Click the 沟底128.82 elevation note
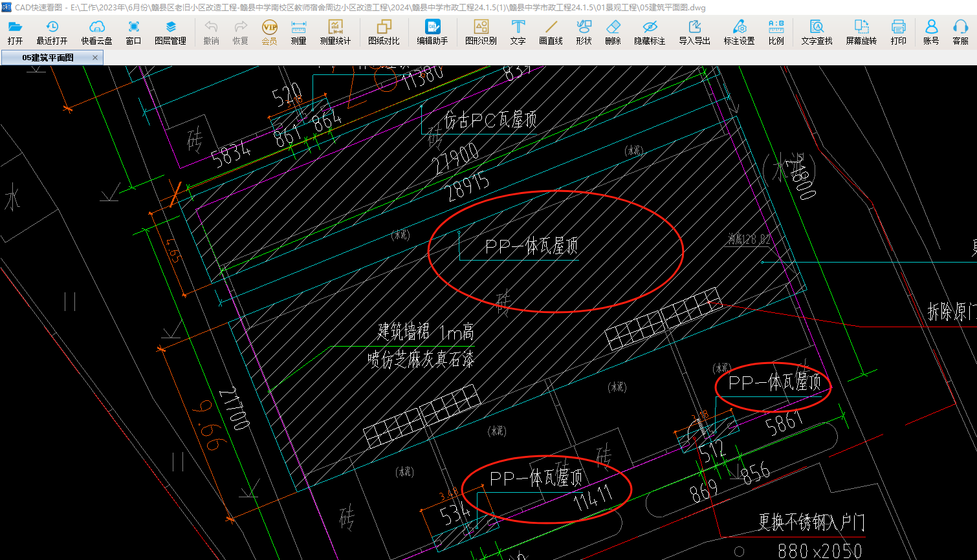The height and width of the screenshot is (560, 977). click(x=749, y=239)
